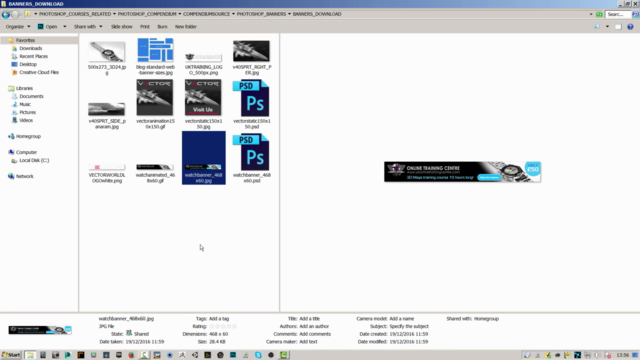Select the blog-standard-web-banner-sizes.jpg file
The height and width of the screenshot is (360, 640).
(155, 56)
